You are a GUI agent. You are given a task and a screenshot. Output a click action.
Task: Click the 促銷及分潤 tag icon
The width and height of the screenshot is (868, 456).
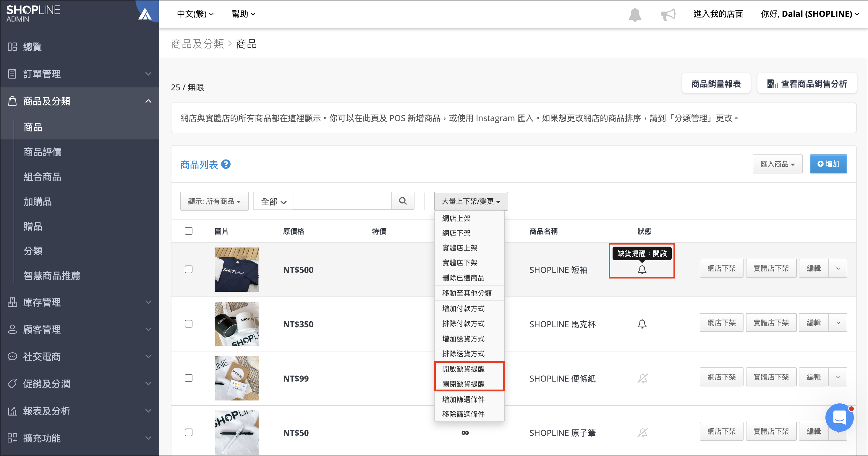point(12,383)
